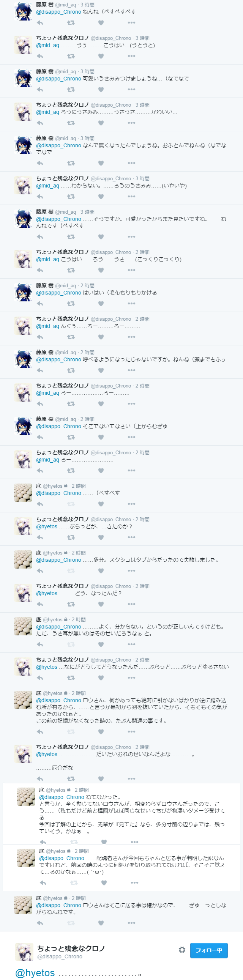Viewport: 243px width, 980px height.
Task: Open @disappo_Chrono mention in ロウさん、何があっても tweet
Action: (x=58, y=700)
